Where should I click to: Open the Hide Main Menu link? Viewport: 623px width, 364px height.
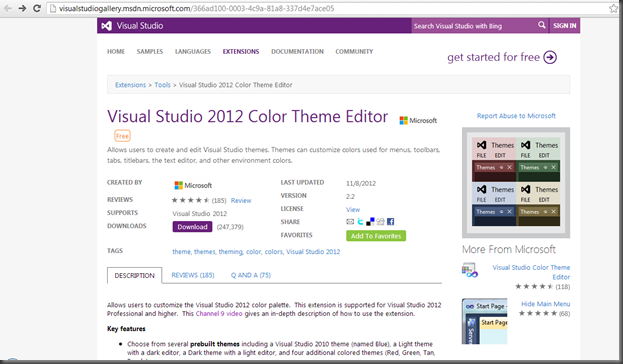tap(546, 304)
